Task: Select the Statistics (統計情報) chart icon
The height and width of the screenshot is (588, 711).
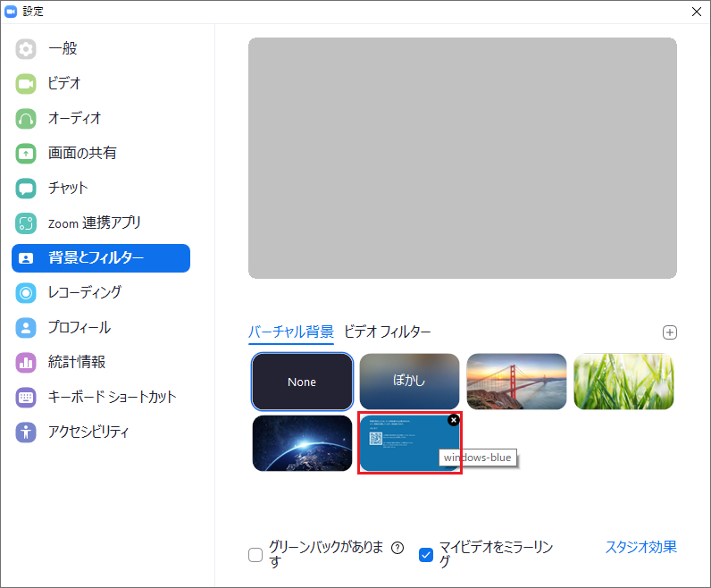Action: (26, 362)
